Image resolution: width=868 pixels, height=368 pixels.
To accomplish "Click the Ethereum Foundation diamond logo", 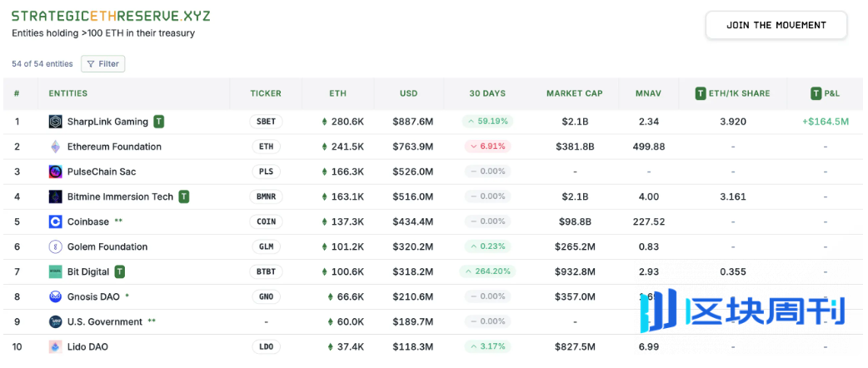I will [56, 147].
